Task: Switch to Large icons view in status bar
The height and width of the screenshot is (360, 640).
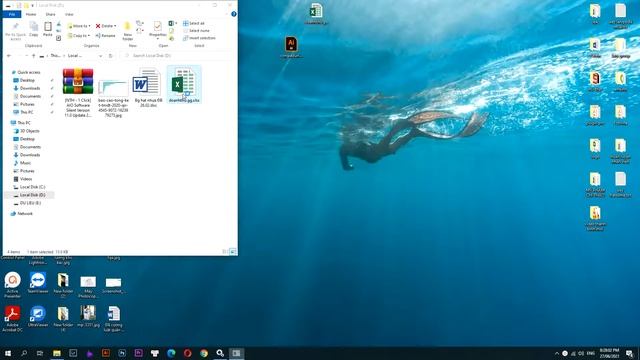Action: click(x=233, y=251)
